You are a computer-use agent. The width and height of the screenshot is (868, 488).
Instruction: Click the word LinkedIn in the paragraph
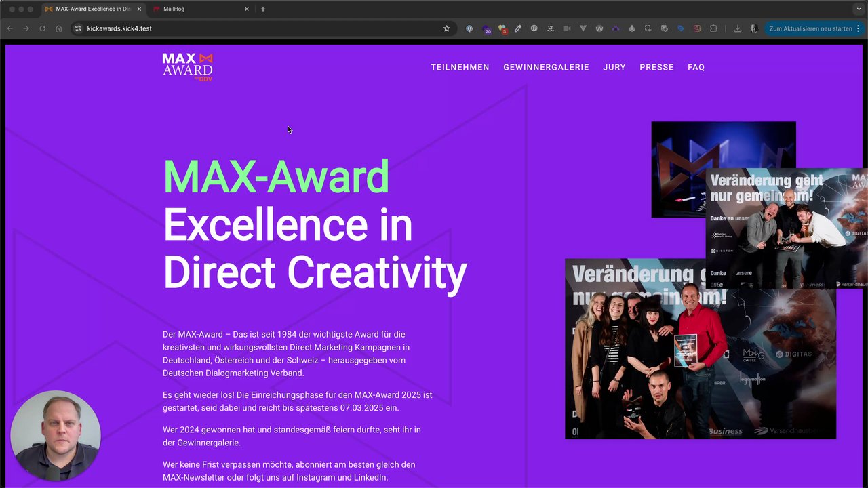(x=370, y=477)
